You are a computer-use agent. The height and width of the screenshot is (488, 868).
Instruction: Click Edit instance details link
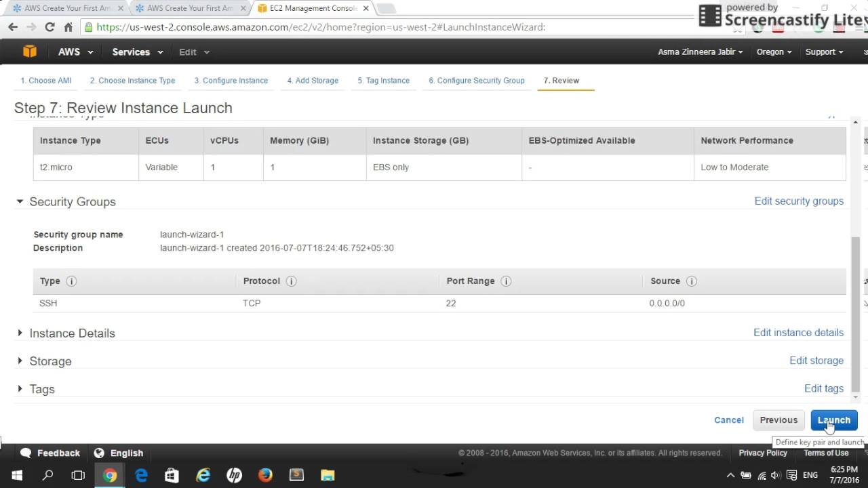coord(798,333)
